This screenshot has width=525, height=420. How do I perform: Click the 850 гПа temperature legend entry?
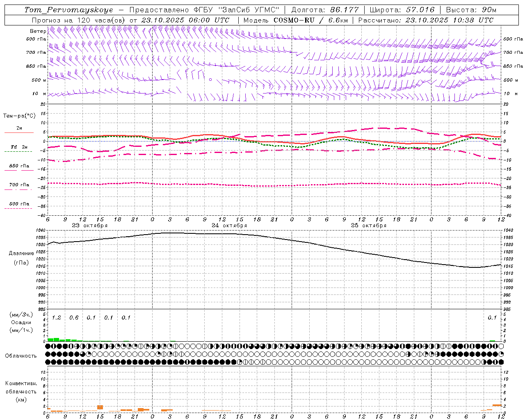(19, 166)
